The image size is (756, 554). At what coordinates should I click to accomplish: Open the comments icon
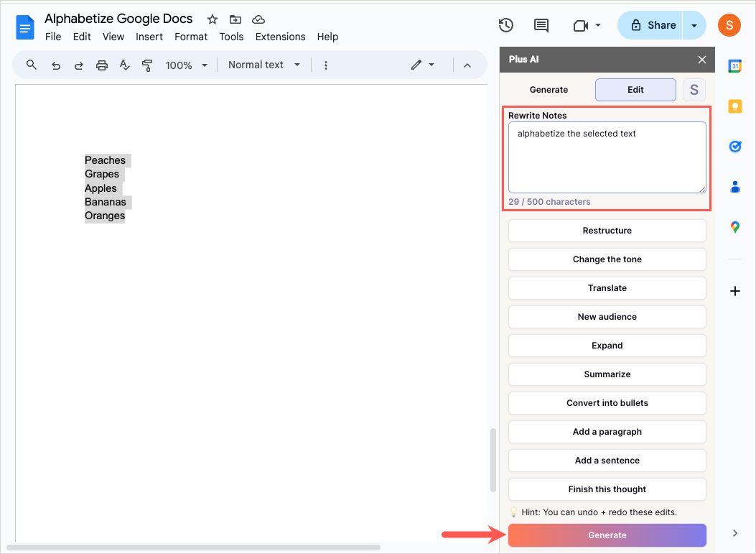(541, 25)
